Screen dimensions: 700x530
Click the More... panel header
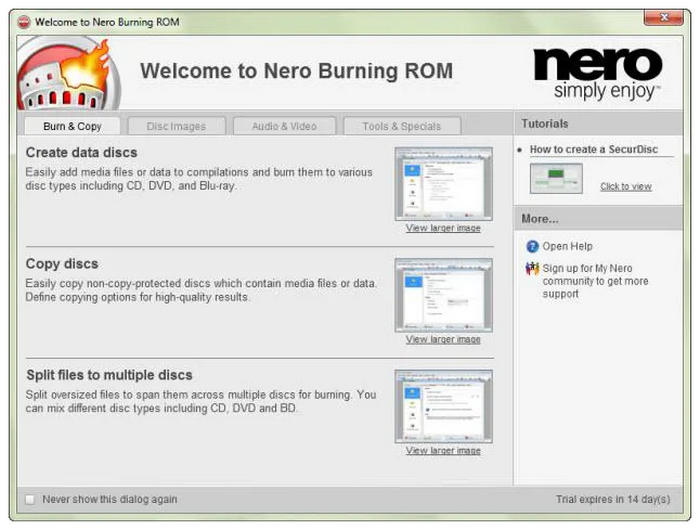tap(598, 219)
